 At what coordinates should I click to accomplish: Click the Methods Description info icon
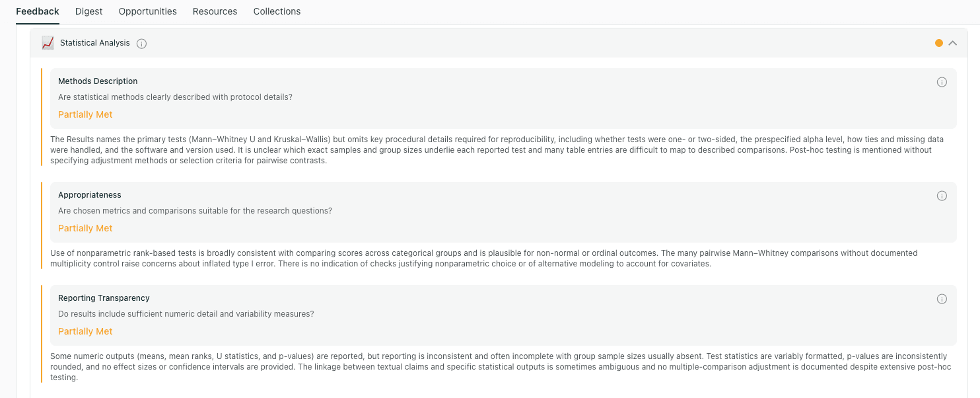point(942,82)
